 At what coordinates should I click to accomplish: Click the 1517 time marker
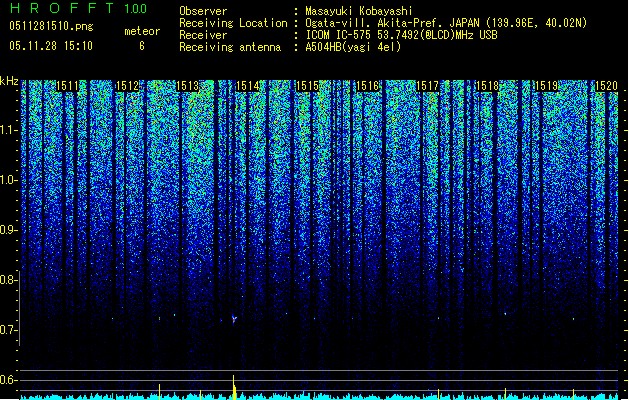pyautogui.click(x=428, y=86)
